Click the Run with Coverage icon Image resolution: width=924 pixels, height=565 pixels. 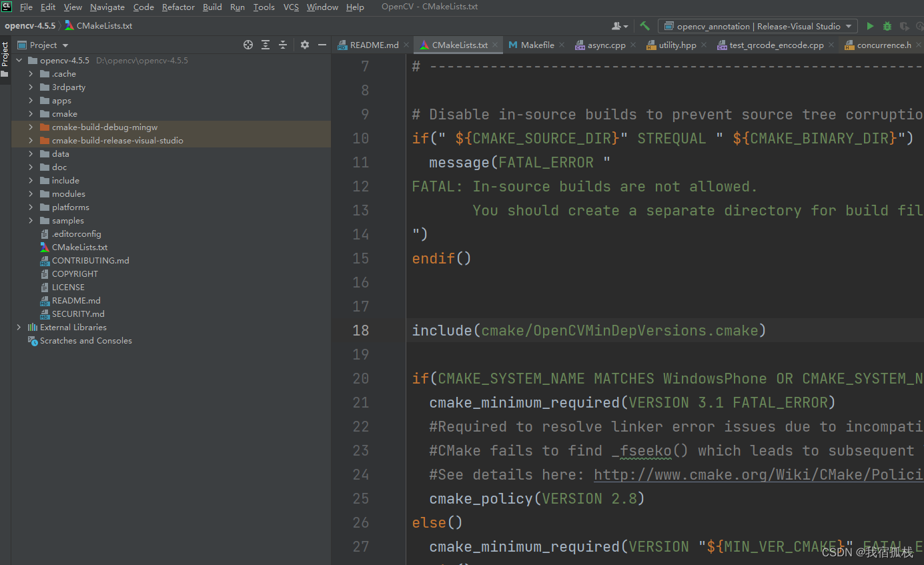click(905, 26)
